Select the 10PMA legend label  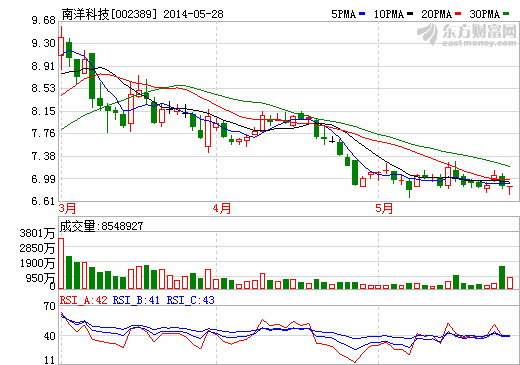389,14
